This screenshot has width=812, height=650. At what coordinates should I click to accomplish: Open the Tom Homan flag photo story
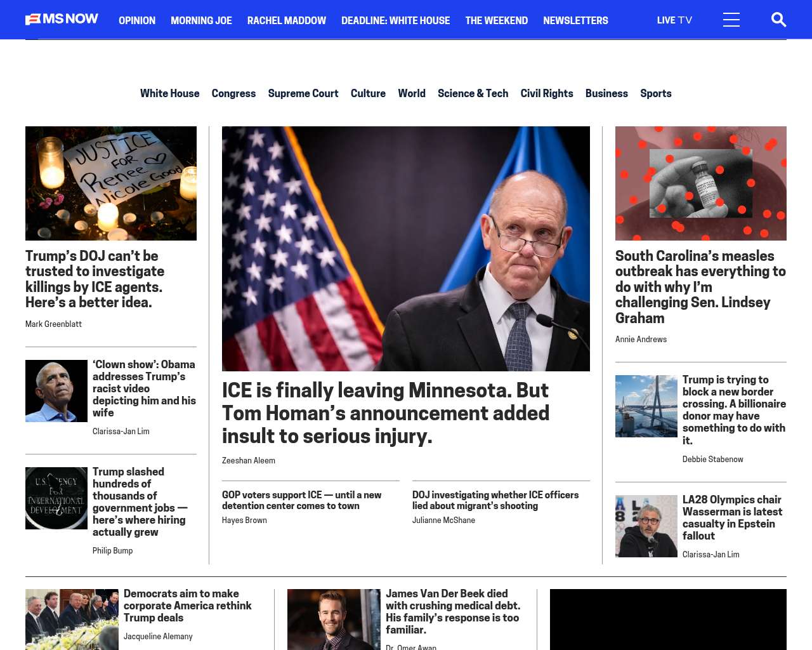(406, 249)
